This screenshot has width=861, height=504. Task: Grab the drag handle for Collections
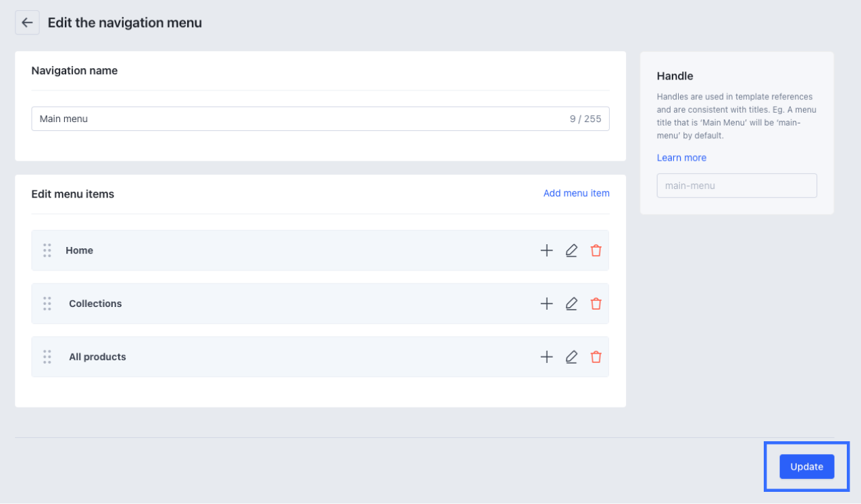click(47, 304)
